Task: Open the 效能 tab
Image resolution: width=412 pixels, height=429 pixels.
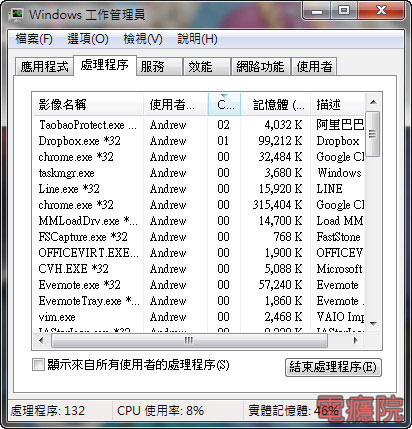Action: [x=207, y=66]
